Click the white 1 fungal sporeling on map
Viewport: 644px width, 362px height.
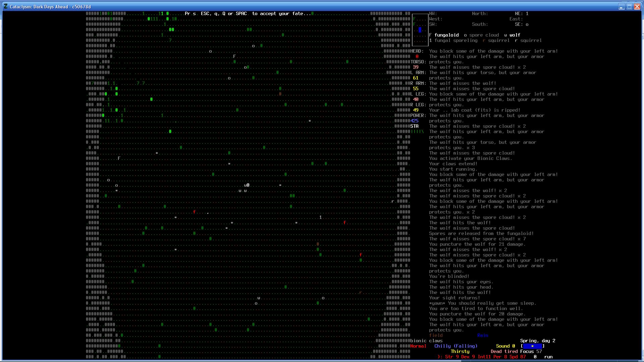[x=320, y=217]
